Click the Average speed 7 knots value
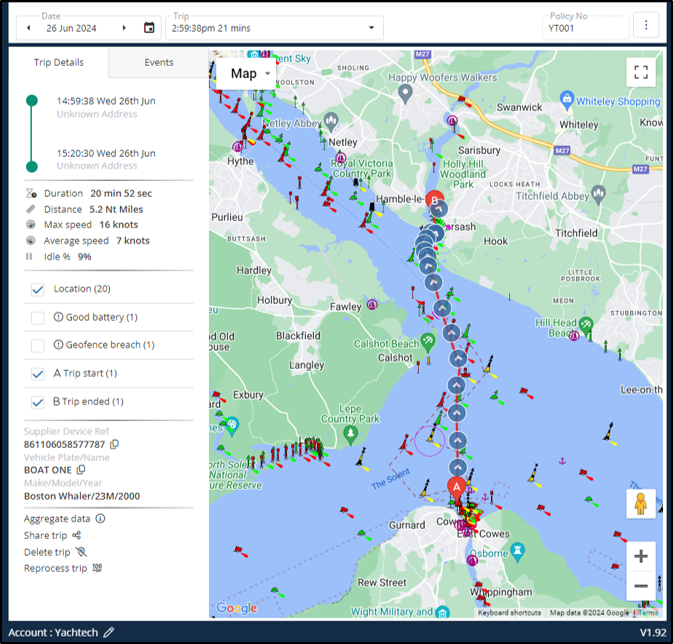 [x=133, y=241]
